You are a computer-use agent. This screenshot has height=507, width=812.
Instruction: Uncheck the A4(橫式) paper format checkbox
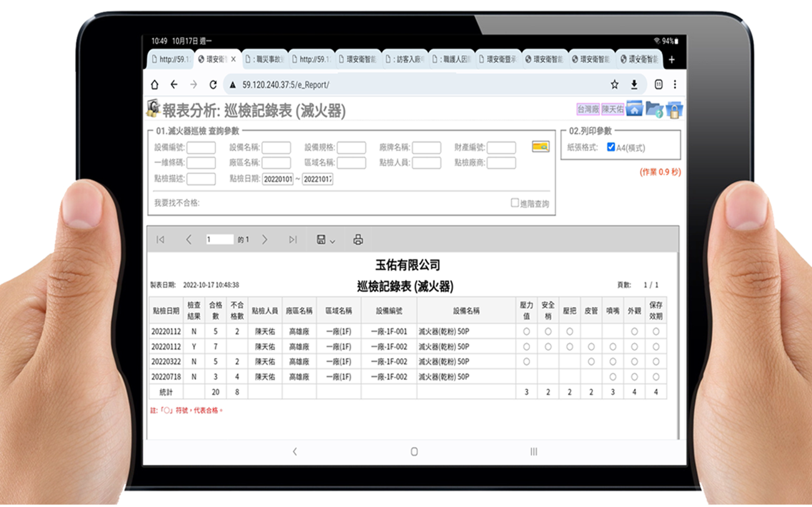[611, 148]
